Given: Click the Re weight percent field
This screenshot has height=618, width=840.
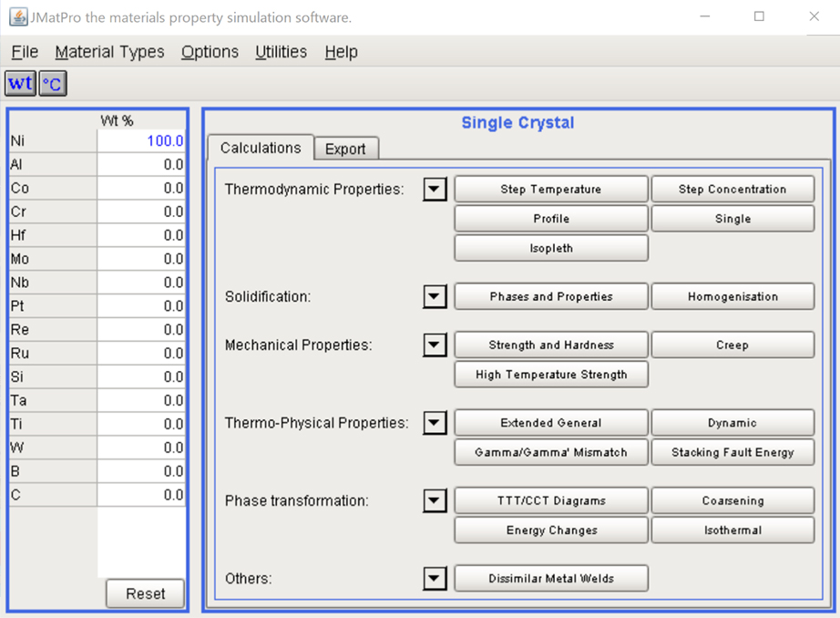Looking at the screenshot, I should click(141, 330).
